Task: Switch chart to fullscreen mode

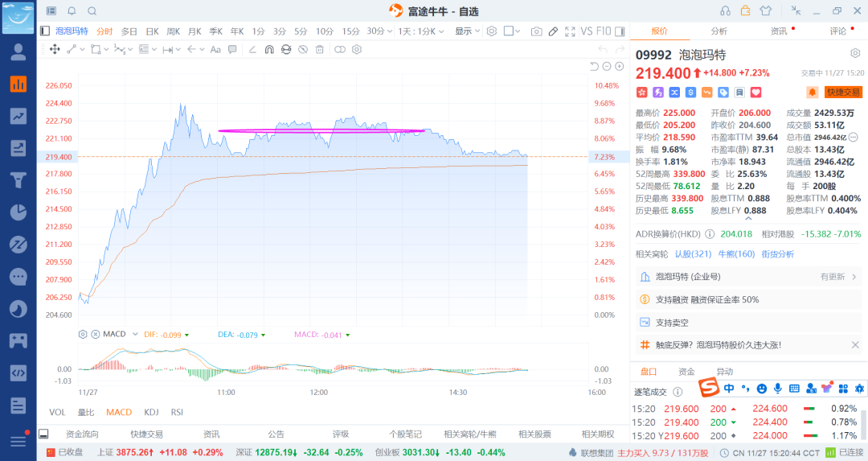Action: [570, 31]
